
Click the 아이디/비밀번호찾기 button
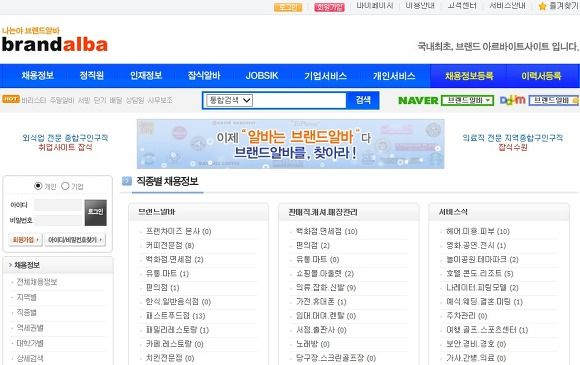coord(75,240)
